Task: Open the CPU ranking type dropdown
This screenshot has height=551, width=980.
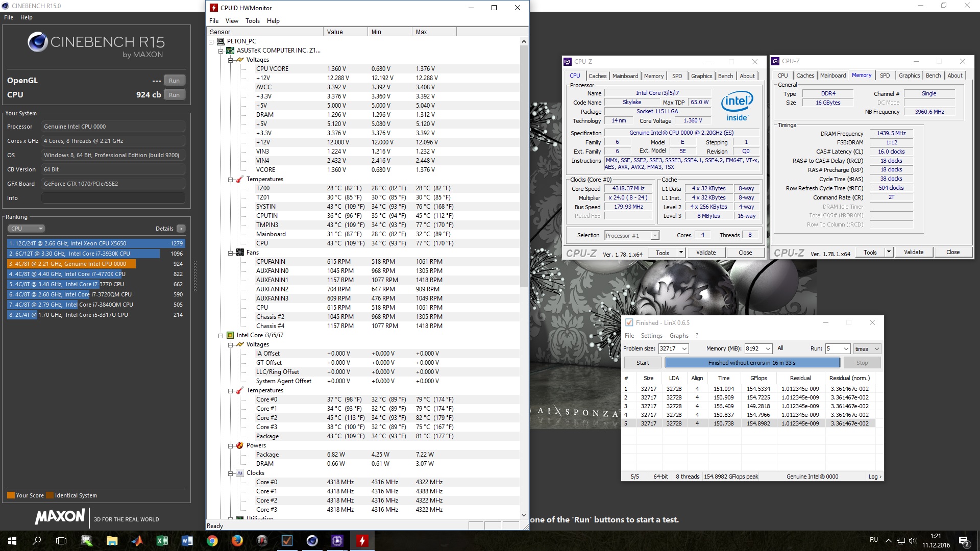Action: pyautogui.click(x=27, y=229)
